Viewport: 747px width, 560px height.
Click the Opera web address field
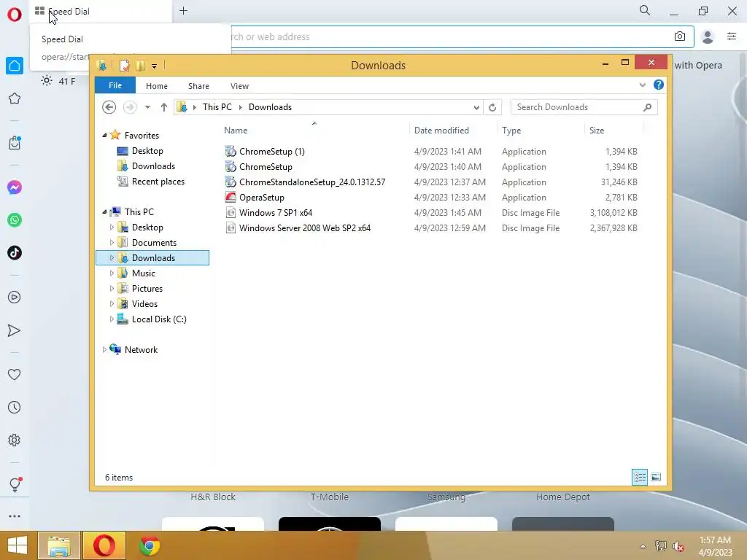448,36
